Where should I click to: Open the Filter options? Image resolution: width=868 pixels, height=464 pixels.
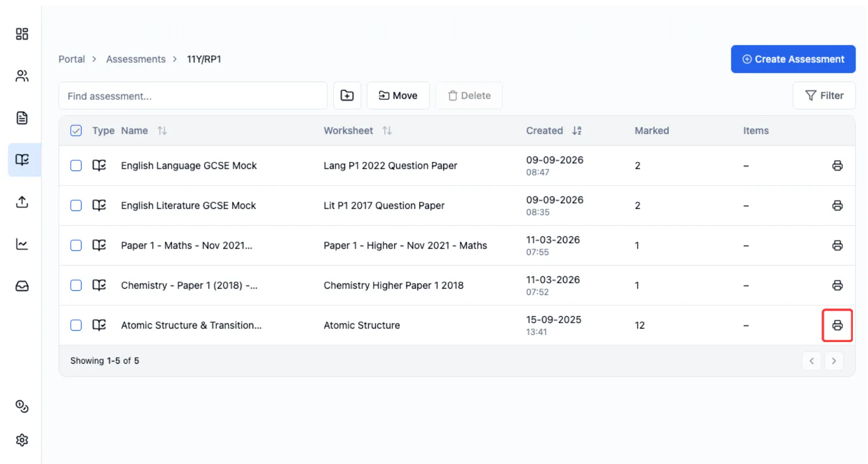pyautogui.click(x=824, y=95)
